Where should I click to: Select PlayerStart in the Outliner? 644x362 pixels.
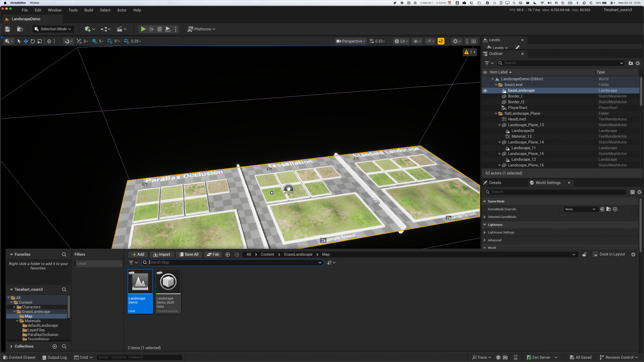pos(517,108)
